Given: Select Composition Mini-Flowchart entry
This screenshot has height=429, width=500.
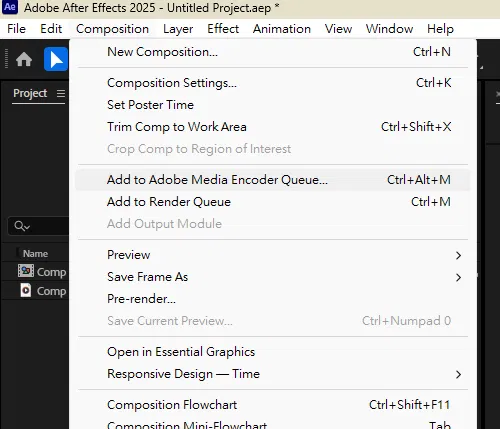Looking at the screenshot, I should coord(273,424).
